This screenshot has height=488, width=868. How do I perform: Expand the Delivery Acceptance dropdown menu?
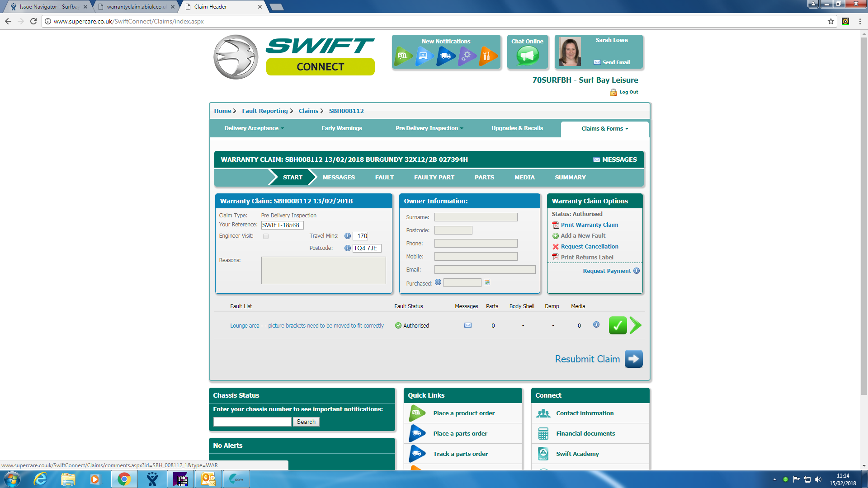pyautogui.click(x=254, y=128)
